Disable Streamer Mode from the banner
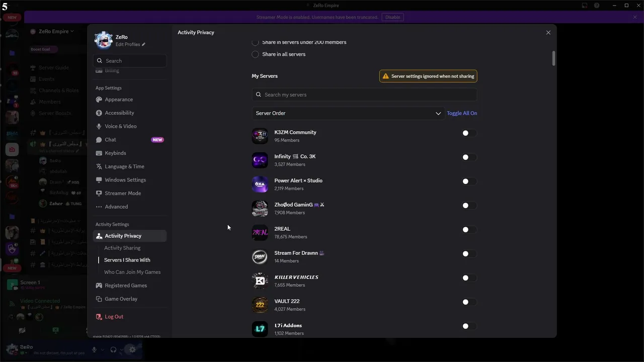This screenshot has width=644, height=362. tap(392, 17)
